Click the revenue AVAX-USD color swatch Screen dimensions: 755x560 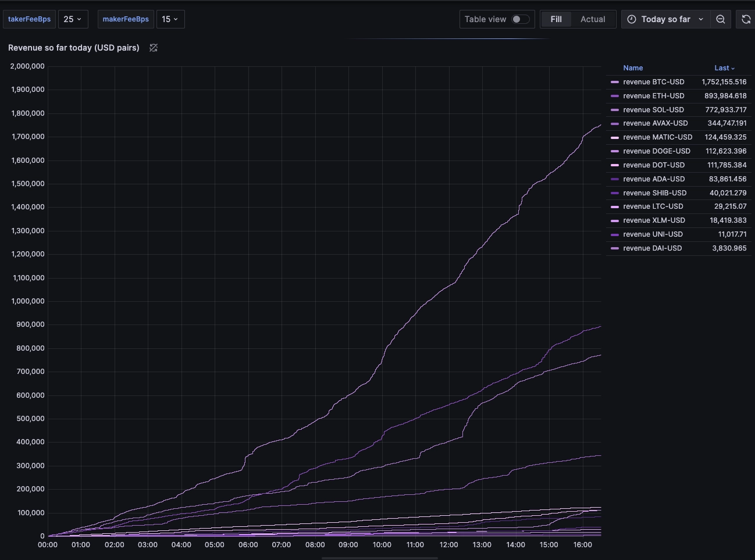click(x=615, y=123)
